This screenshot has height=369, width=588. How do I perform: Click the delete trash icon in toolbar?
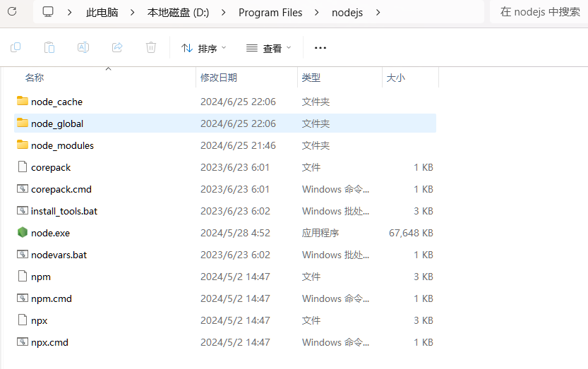pos(151,48)
